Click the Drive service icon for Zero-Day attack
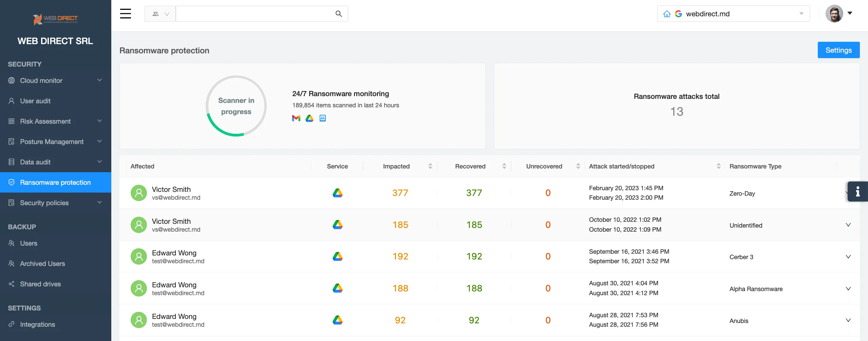The image size is (868, 341). [337, 193]
